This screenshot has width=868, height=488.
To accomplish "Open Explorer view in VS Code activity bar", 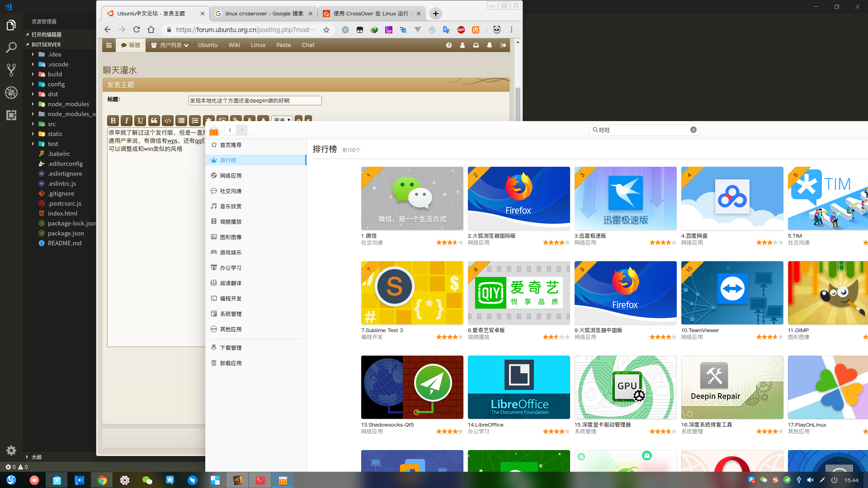I will tap(11, 25).
